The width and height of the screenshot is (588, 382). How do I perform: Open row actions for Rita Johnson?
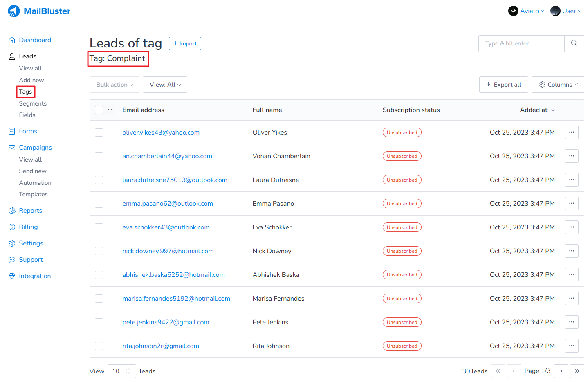click(x=571, y=346)
